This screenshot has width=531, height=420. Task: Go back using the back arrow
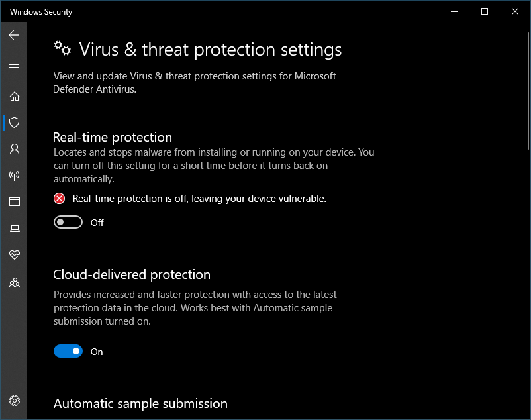point(14,35)
